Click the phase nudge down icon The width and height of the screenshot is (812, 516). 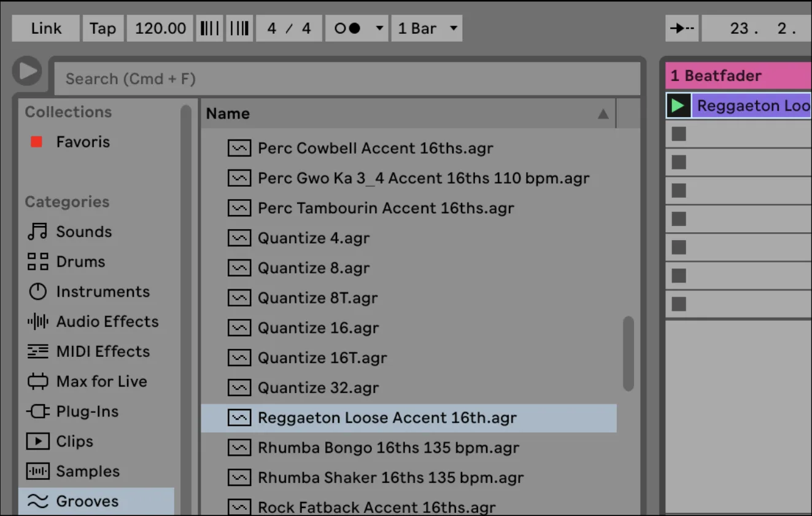209,28
